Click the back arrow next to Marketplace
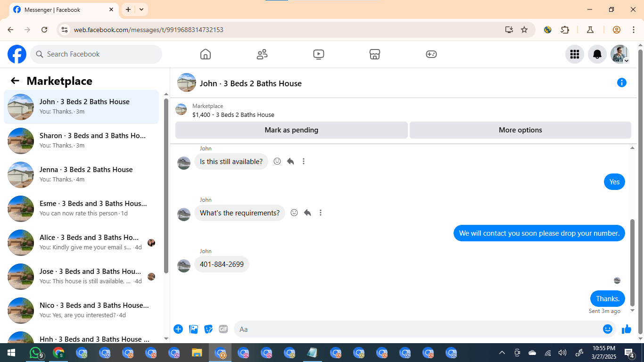Image resolution: width=644 pixels, height=362 pixels. point(15,81)
